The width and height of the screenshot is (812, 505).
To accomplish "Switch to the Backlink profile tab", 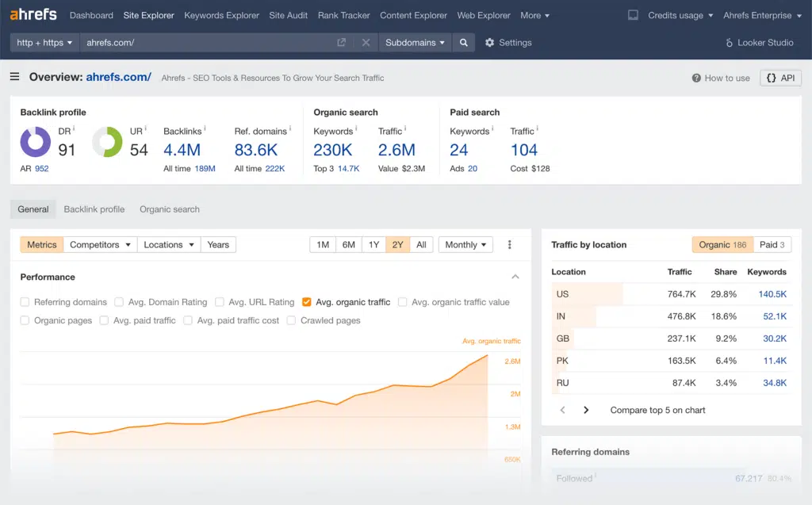I will 94,209.
